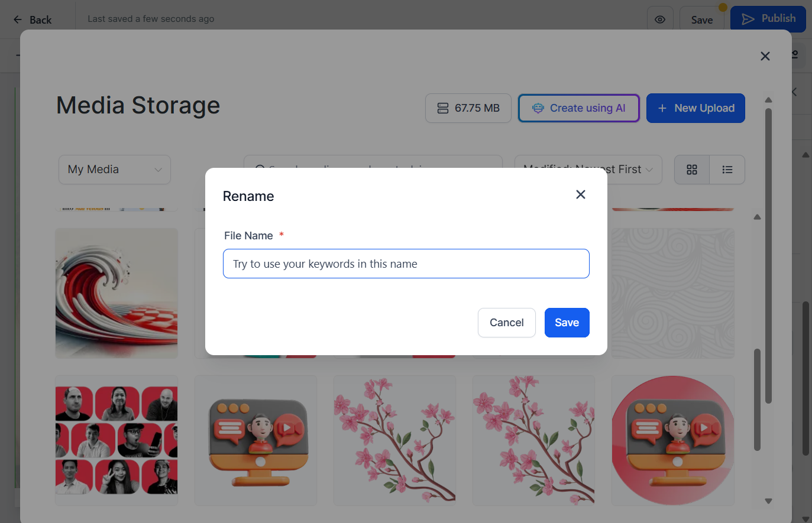Click the New Upload button
The width and height of the screenshot is (812, 523).
(695, 108)
